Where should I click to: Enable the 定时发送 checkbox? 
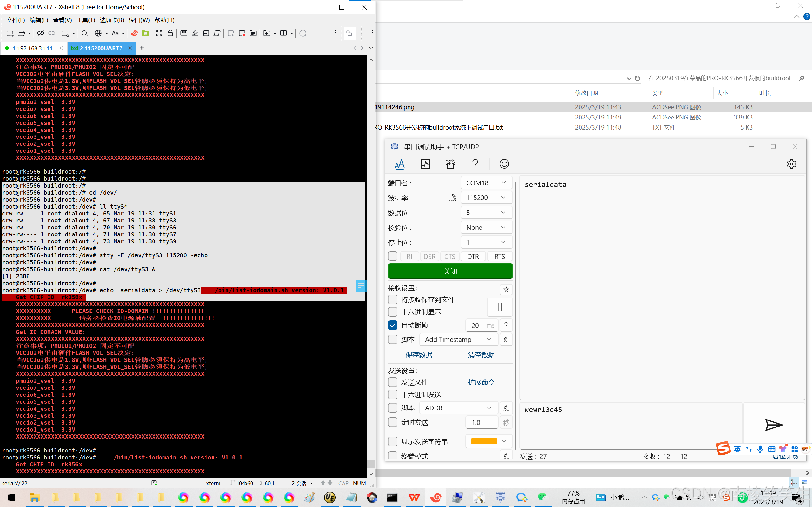click(393, 422)
